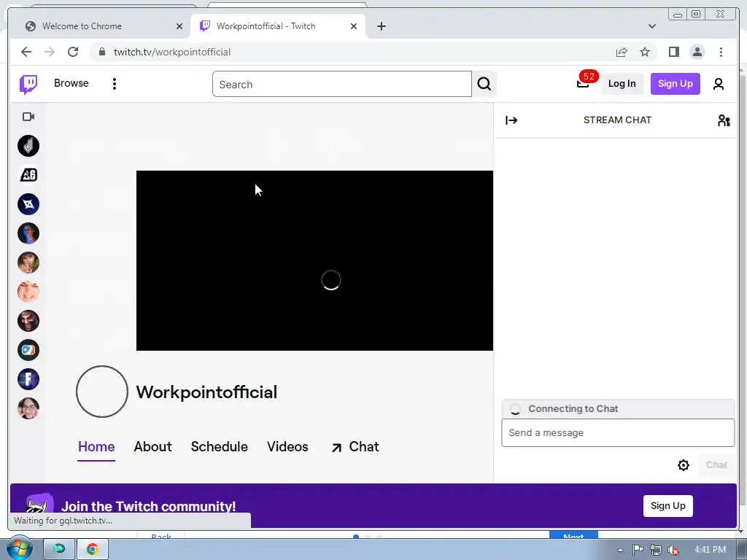Screen dimensions: 747x560
Task: Open the Twitch home logo
Action: [28, 85]
